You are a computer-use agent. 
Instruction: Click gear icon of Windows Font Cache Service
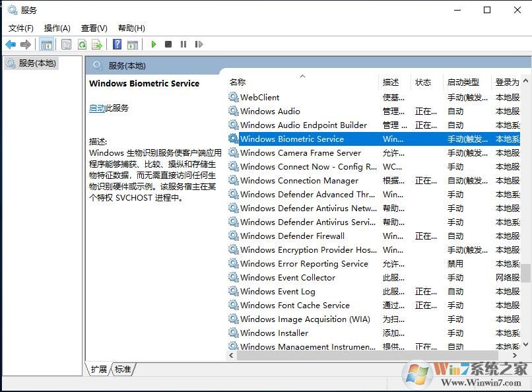(x=234, y=305)
